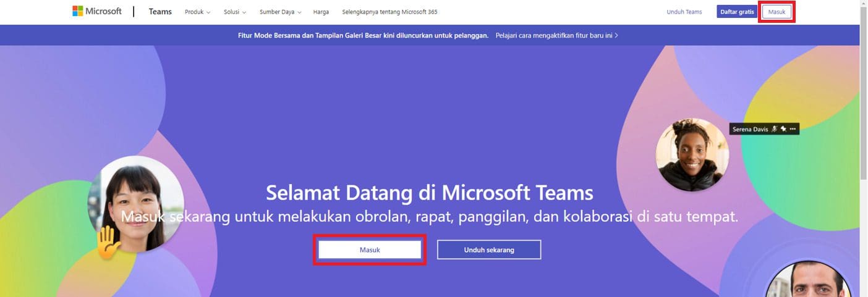
Task: Expand the Produk dropdown menu
Action: click(197, 12)
